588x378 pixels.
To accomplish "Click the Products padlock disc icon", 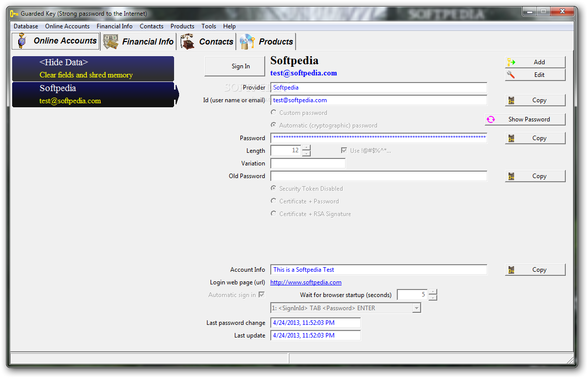I will pyautogui.click(x=247, y=41).
